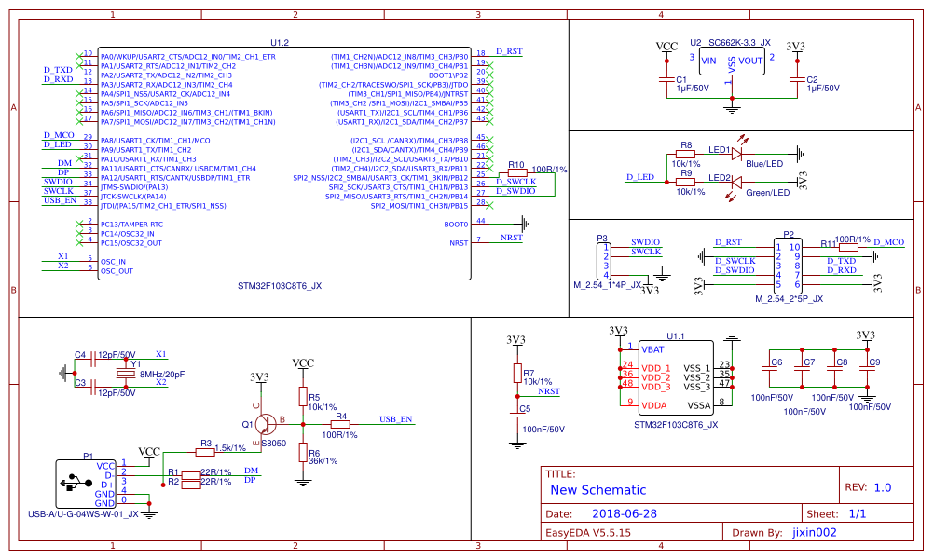Select capacitor C5 symbol
The image size is (934, 560).
click(x=517, y=415)
